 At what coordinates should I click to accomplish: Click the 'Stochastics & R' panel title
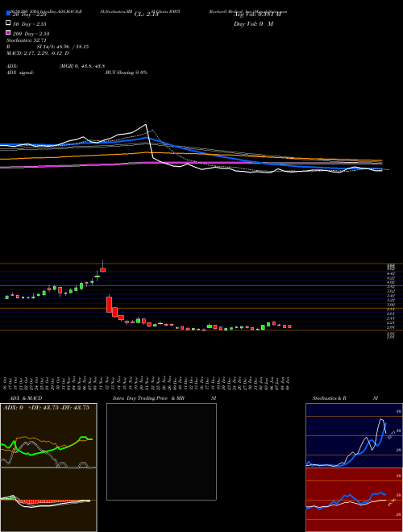coord(330,398)
